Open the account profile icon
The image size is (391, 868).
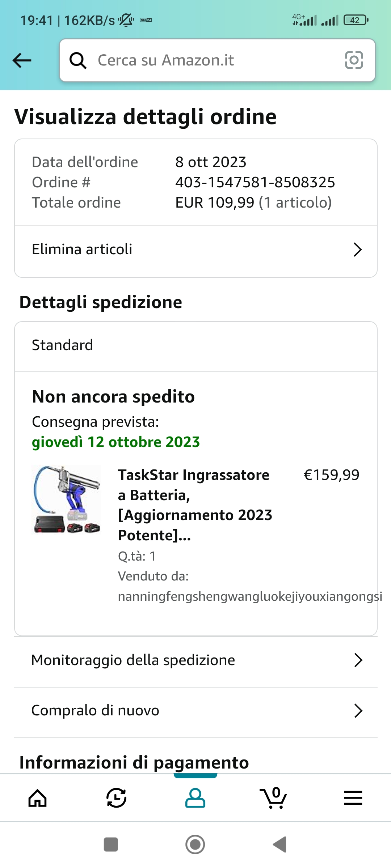(195, 798)
